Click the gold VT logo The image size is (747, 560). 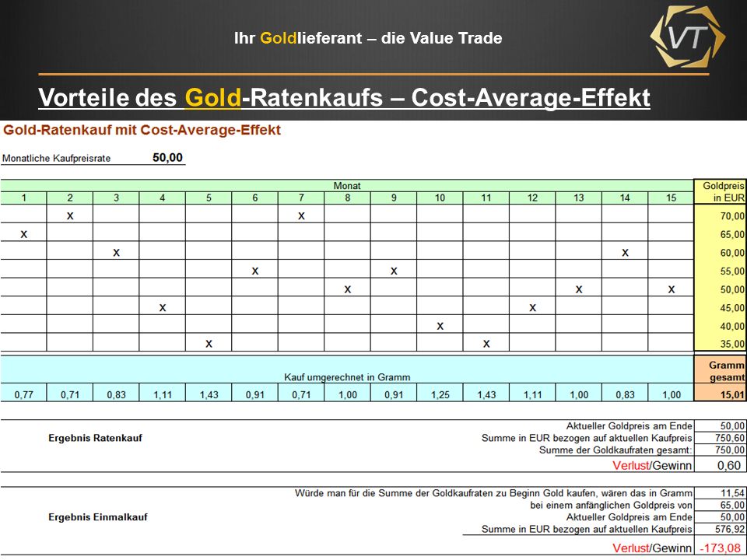687,37
